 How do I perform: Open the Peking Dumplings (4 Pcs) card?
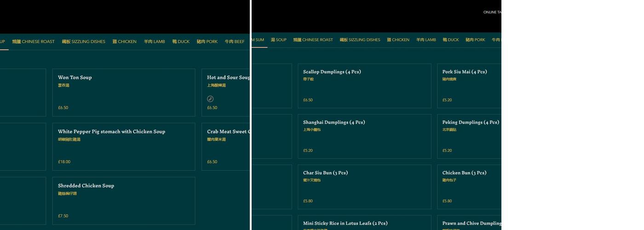tap(469, 136)
